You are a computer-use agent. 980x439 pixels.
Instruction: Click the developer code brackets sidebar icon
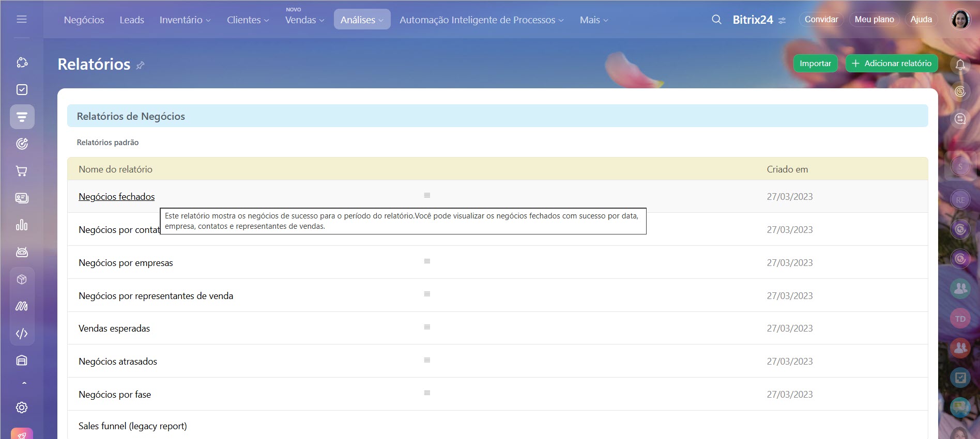pyautogui.click(x=22, y=334)
